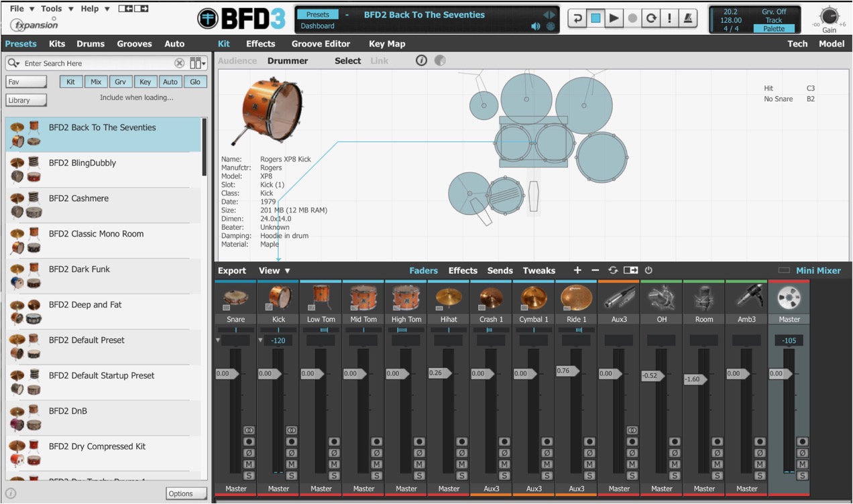Select the Cymbal 1 channel icon
Screen dimensions: 853x504
click(534, 298)
